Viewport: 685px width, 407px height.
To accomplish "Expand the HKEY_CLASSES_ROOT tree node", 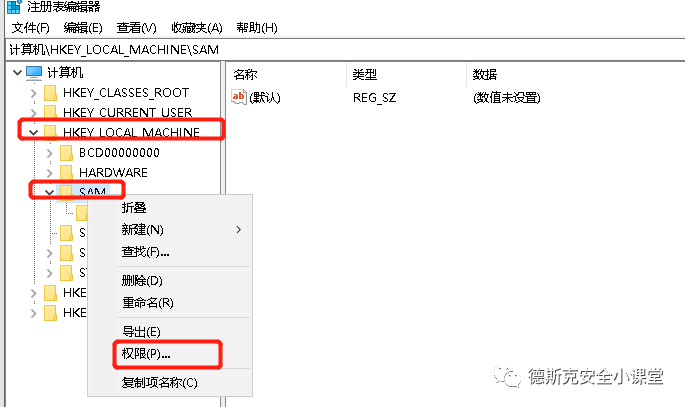I will 33,93.
